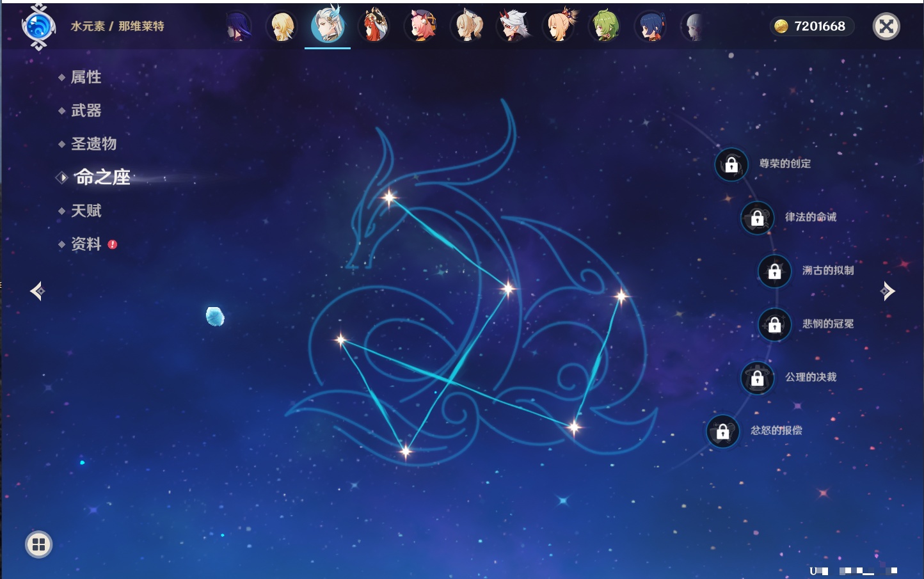Choose the pink-haired character portrait

pyautogui.click(x=420, y=27)
